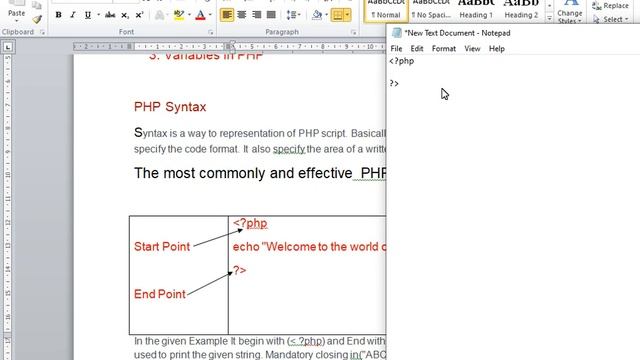Open line spacing options
The image size is (640, 360).
coord(293,15)
